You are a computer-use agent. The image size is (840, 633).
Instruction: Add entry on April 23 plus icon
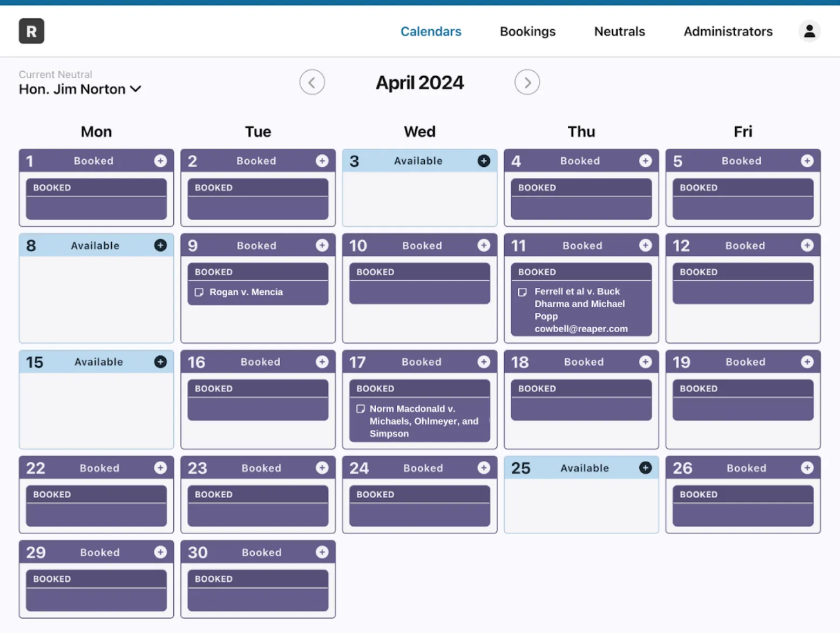(322, 468)
